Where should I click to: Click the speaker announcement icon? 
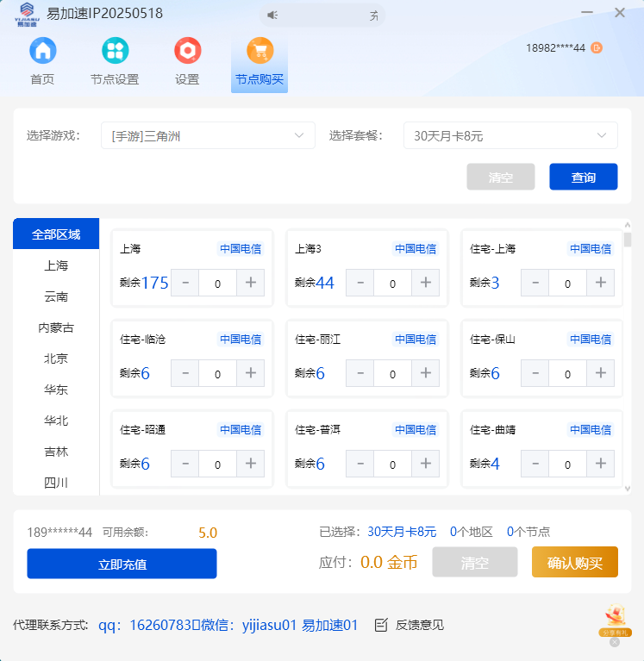tap(272, 16)
